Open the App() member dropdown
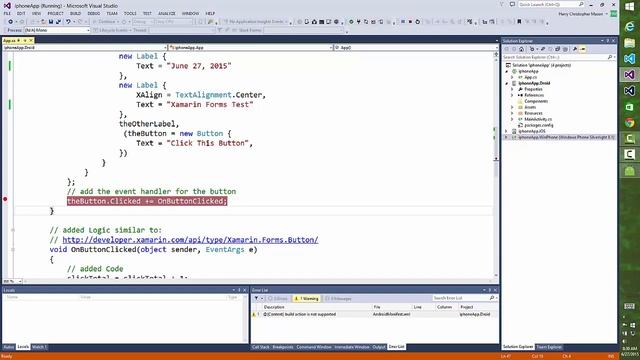 click(x=416, y=47)
